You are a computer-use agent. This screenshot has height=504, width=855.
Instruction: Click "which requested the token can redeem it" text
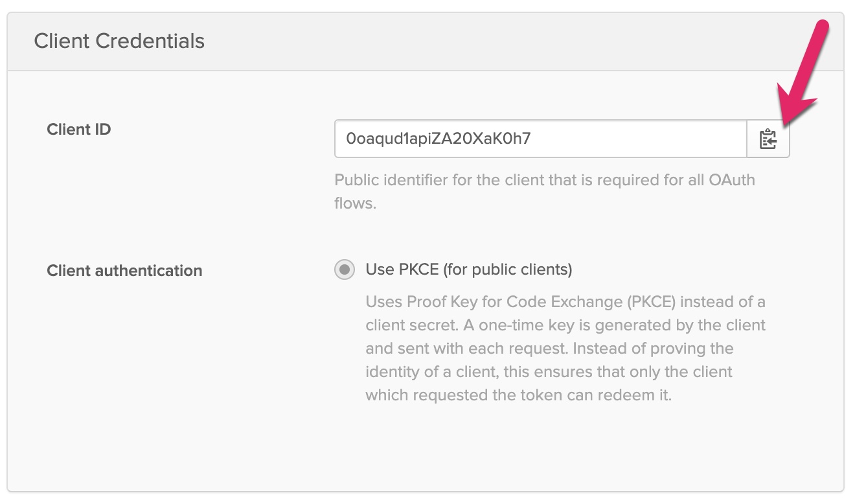(x=518, y=395)
